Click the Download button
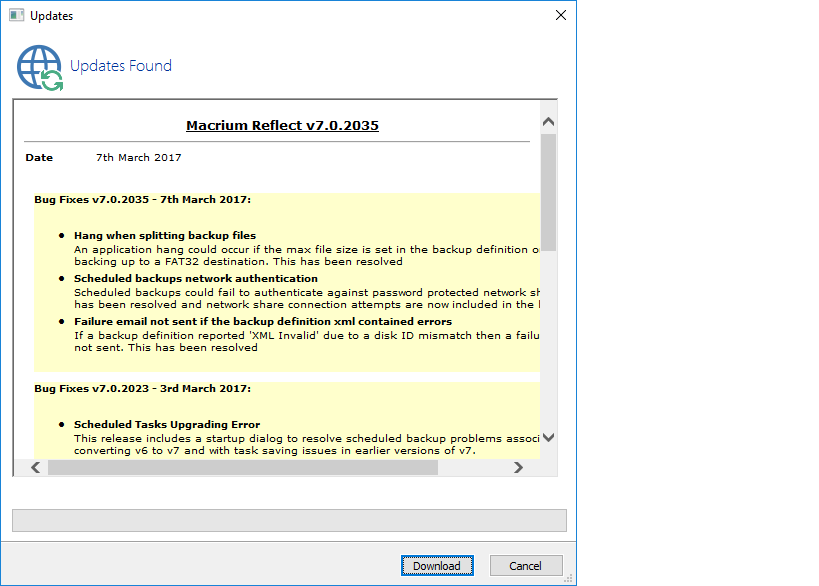The height and width of the screenshot is (586, 819). pyautogui.click(x=437, y=566)
